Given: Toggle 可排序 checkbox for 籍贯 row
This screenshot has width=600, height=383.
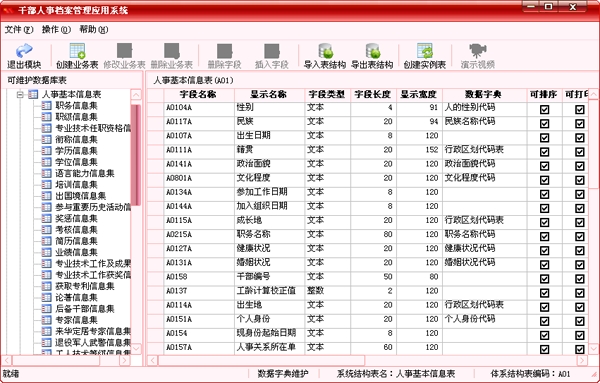Looking at the screenshot, I should pyautogui.click(x=544, y=152).
